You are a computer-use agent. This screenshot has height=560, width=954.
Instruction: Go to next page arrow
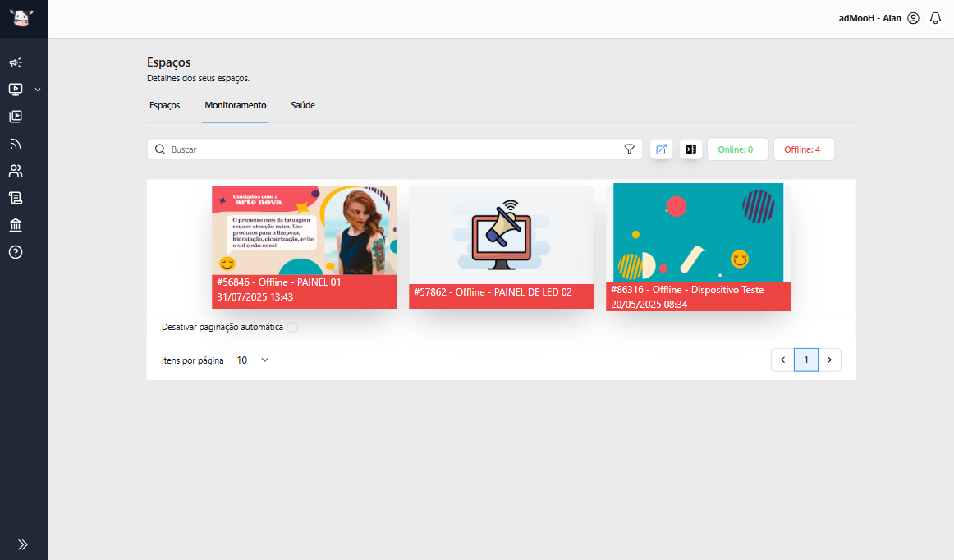(x=829, y=360)
